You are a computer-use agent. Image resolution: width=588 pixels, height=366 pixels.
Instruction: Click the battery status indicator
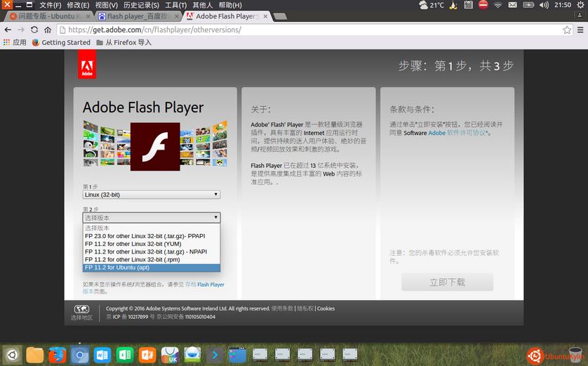pyautogui.click(x=528, y=5)
